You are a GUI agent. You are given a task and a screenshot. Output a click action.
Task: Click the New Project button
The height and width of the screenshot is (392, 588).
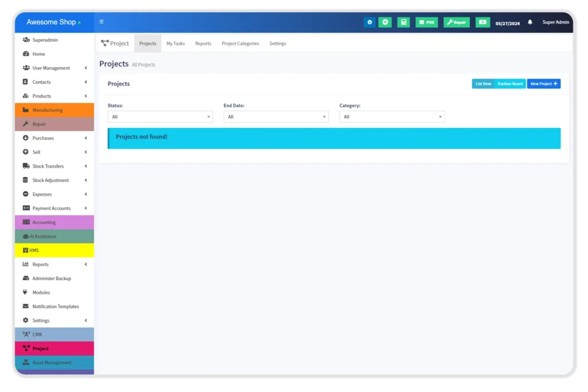click(x=543, y=84)
